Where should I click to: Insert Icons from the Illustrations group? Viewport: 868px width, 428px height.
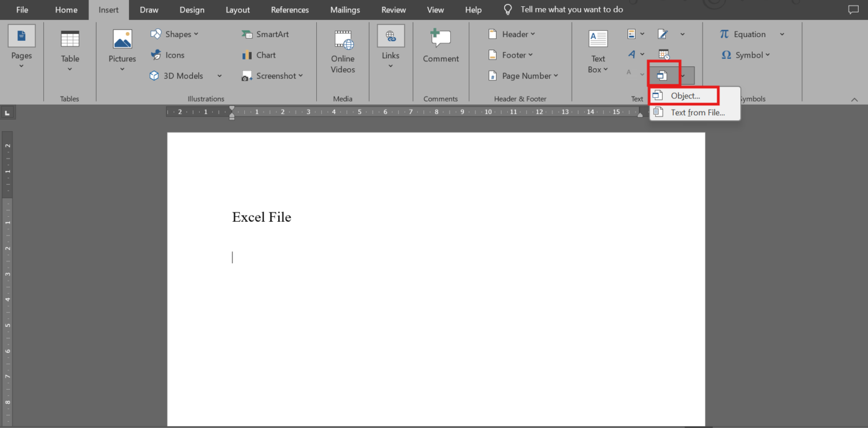coord(167,55)
